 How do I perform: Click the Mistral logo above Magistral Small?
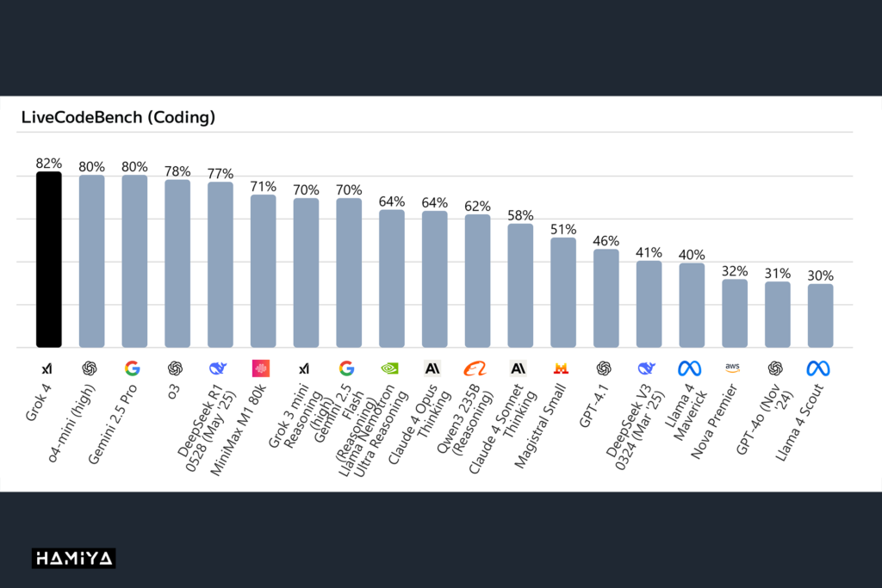click(x=561, y=368)
